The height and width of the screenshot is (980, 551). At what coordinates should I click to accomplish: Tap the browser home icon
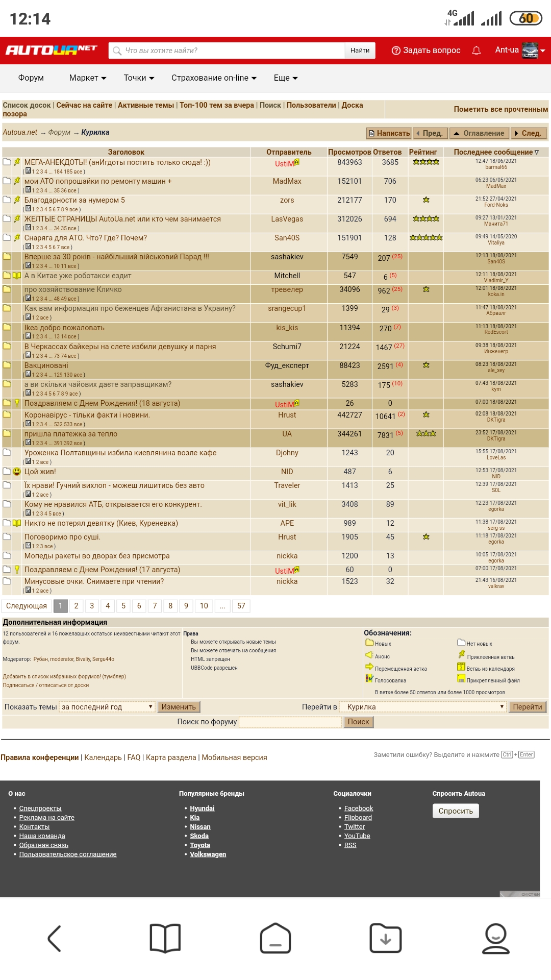(x=275, y=938)
